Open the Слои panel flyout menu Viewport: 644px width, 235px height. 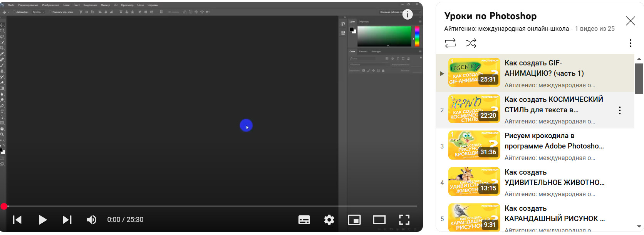point(420,51)
